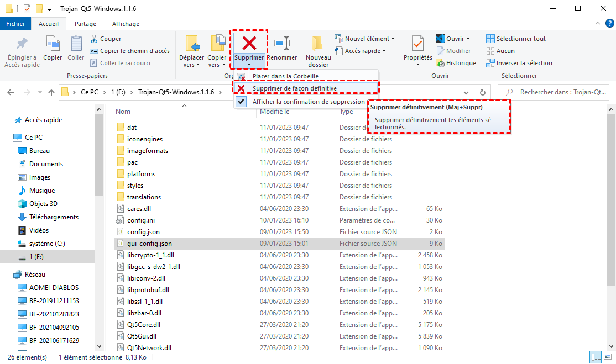Expand the address bar history dropdown
Screen dimensions: 616x364
click(x=466, y=93)
